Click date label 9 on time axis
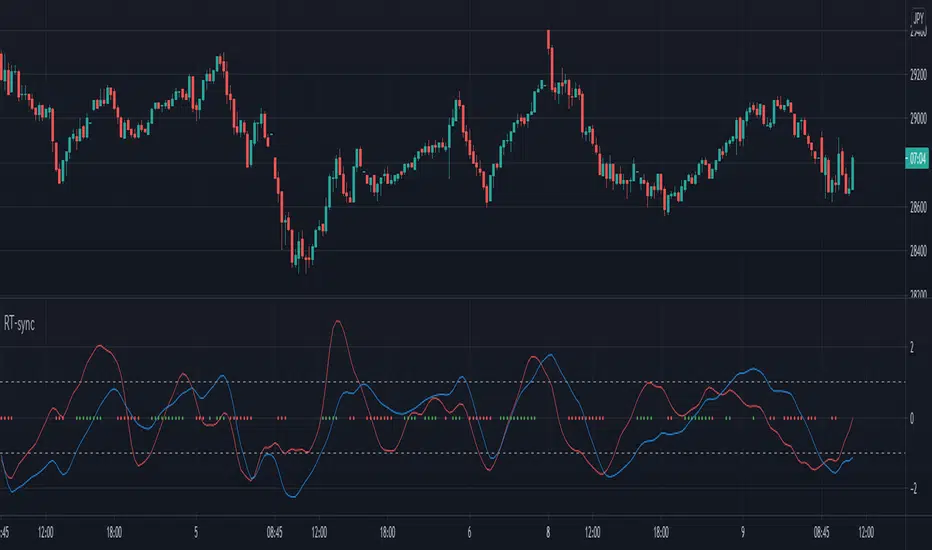 coord(743,532)
